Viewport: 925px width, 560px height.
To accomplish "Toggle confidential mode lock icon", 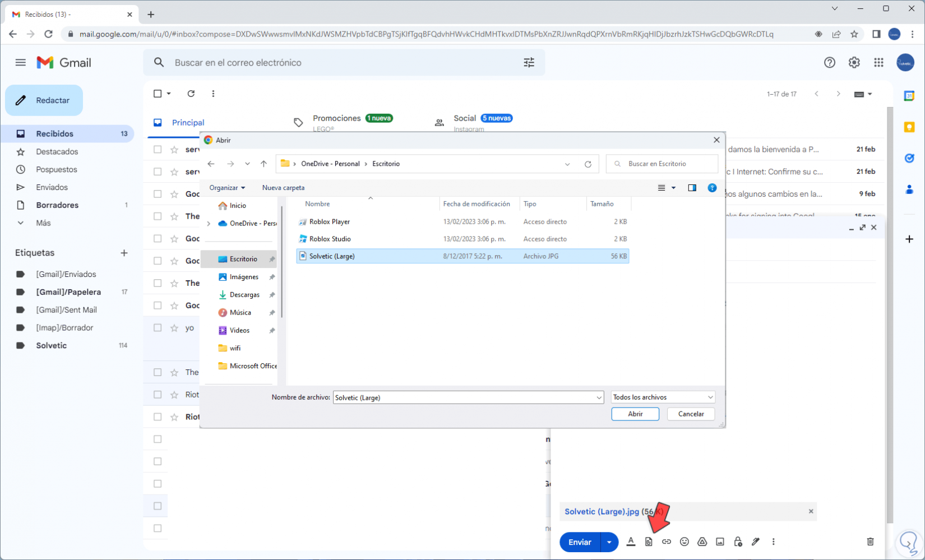I will pyautogui.click(x=738, y=542).
